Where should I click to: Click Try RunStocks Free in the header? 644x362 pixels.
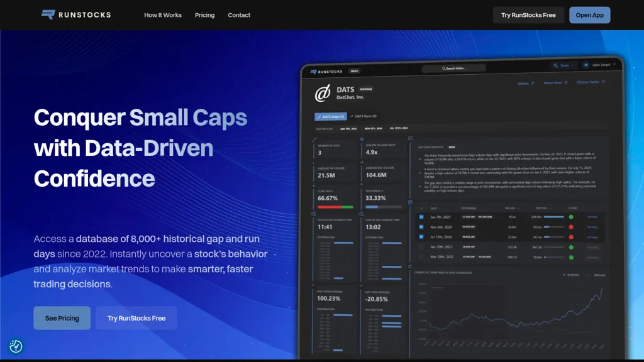point(528,15)
